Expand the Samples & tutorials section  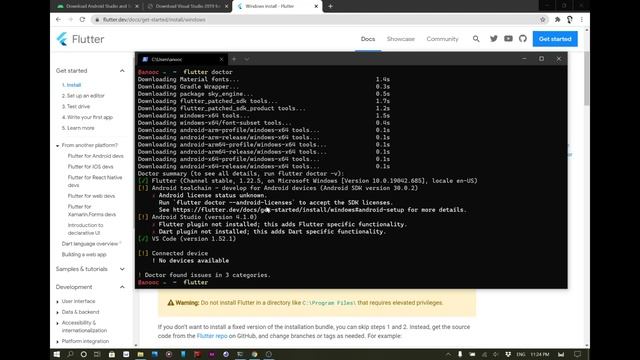click(x=122, y=269)
